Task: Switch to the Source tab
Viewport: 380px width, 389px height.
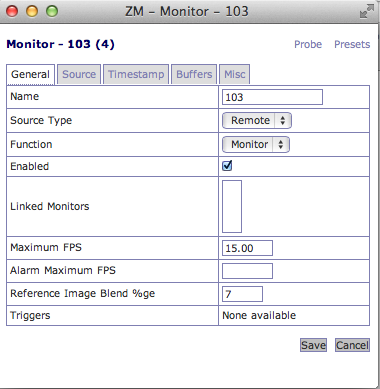Action: coord(79,74)
